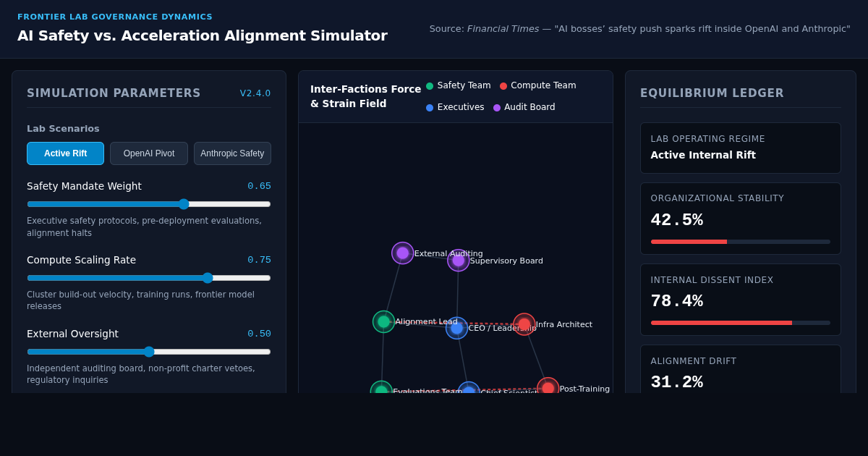Click the Internal Dissent Index 78.4% value
Viewport: 868px width, 456px height.
(677, 301)
